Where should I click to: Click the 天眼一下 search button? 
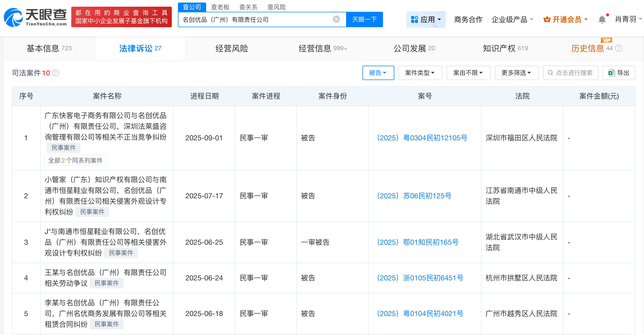365,19
